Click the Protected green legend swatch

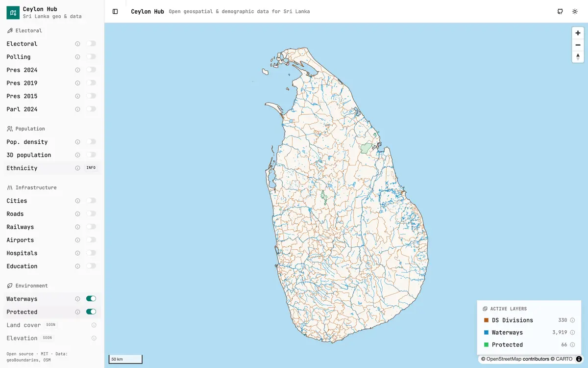[x=486, y=344]
